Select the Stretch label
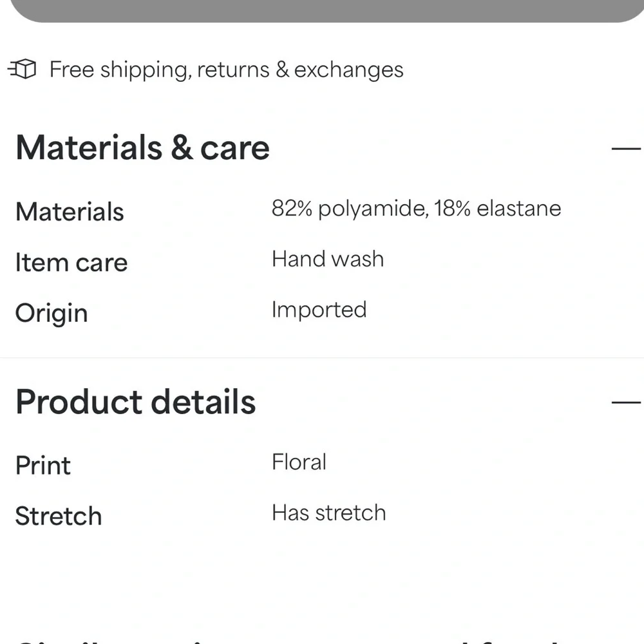 (x=59, y=516)
